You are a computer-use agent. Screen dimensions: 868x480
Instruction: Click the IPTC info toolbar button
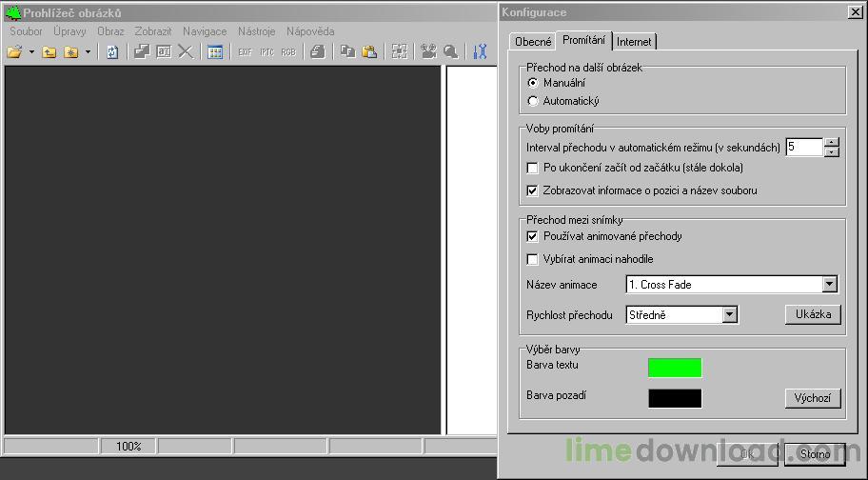point(266,52)
